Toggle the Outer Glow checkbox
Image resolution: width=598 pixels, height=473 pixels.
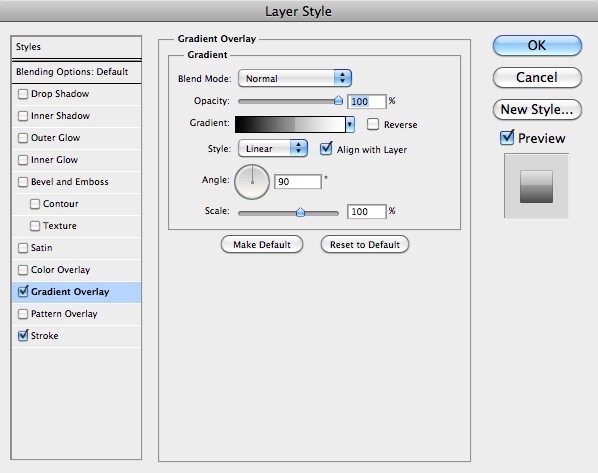(x=23, y=138)
